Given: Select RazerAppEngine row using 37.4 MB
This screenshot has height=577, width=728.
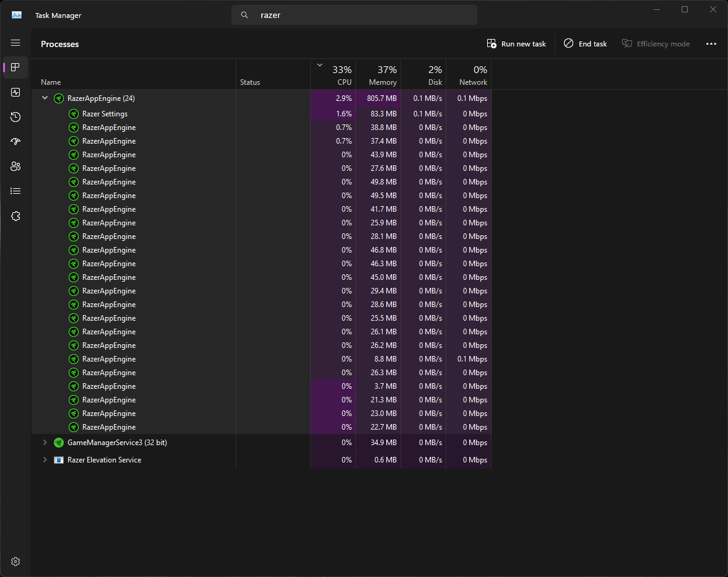Looking at the screenshot, I should pyautogui.click(x=261, y=141).
